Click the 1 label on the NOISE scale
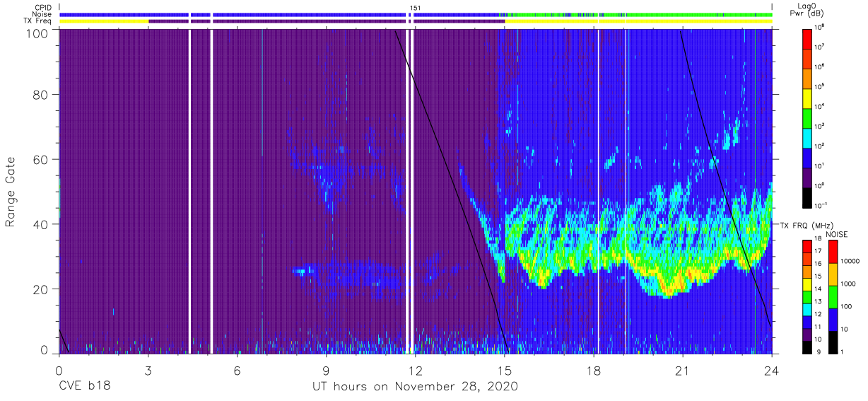Screen dimensions: 868x401 tap(841, 351)
